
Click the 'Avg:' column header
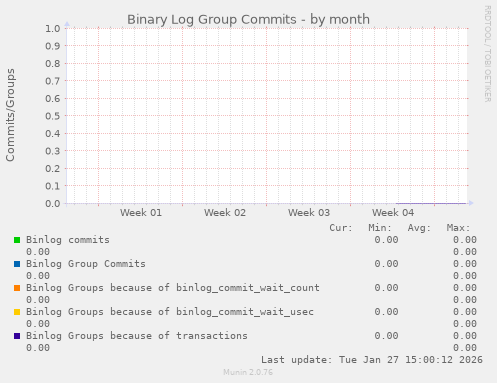coord(419,228)
